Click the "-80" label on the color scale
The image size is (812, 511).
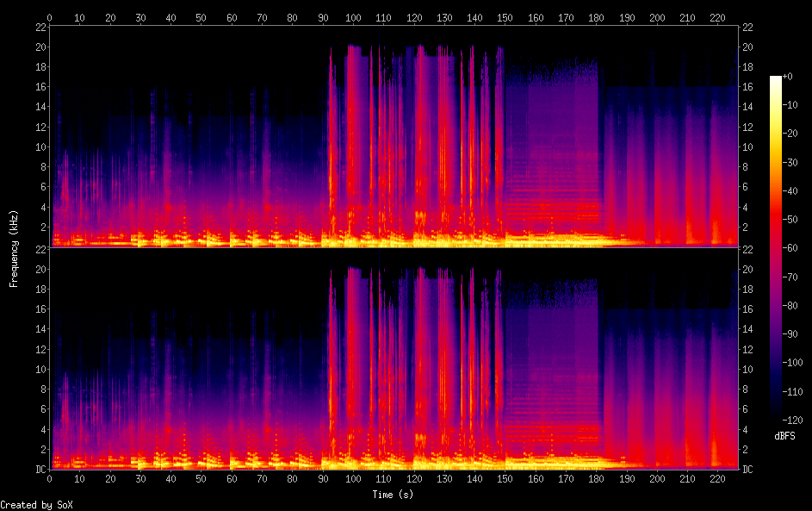coord(790,305)
